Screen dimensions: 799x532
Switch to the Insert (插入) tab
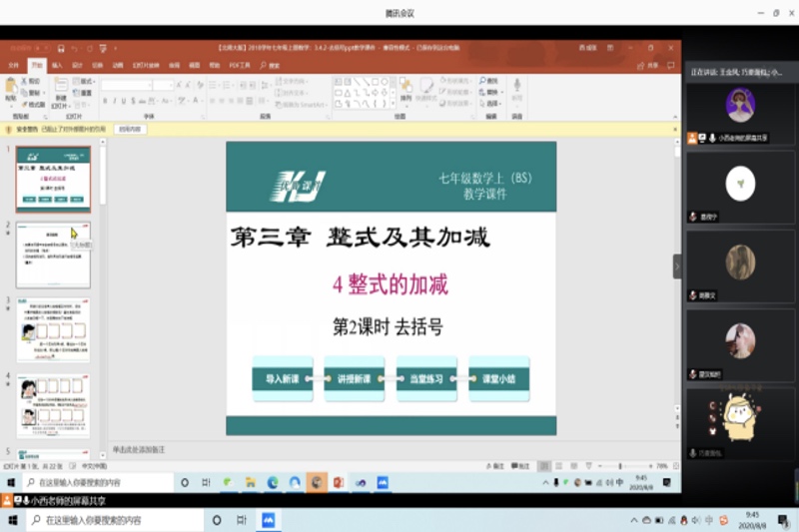pyautogui.click(x=57, y=65)
